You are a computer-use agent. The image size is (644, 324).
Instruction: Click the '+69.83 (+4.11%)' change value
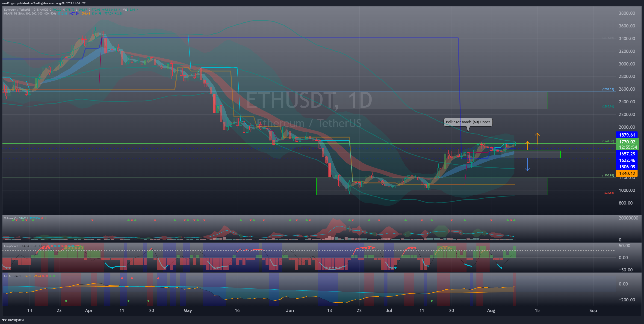coord(112,9)
